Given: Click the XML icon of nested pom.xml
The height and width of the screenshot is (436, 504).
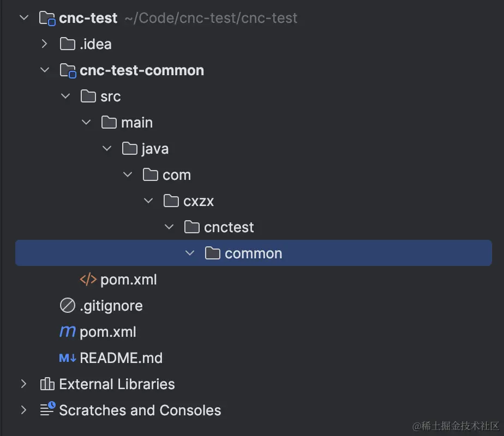Looking at the screenshot, I should pyautogui.click(x=88, y=280).
